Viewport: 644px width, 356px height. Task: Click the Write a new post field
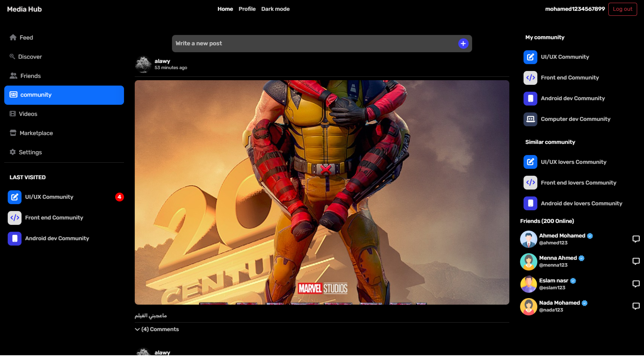(315, 44)
